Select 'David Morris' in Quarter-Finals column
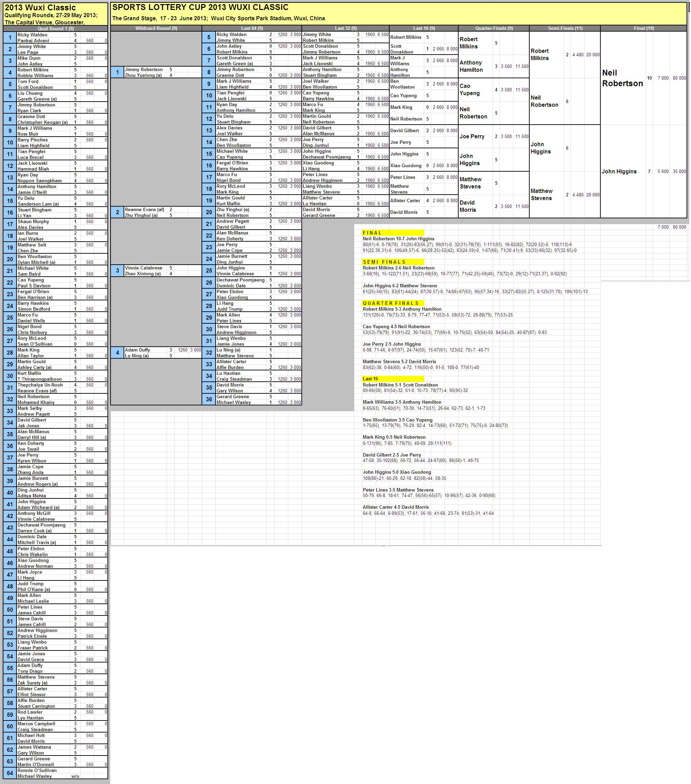 [468, 206]
